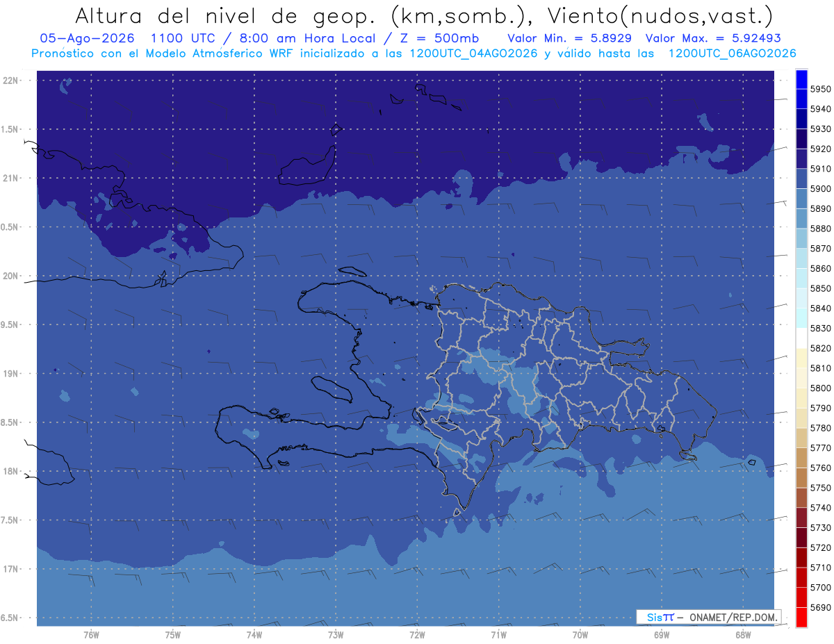This screenshot has width=834, height=644.
Task: Click the '19N' latitude label
Action: pyautogui.click(x=10, y=374)
